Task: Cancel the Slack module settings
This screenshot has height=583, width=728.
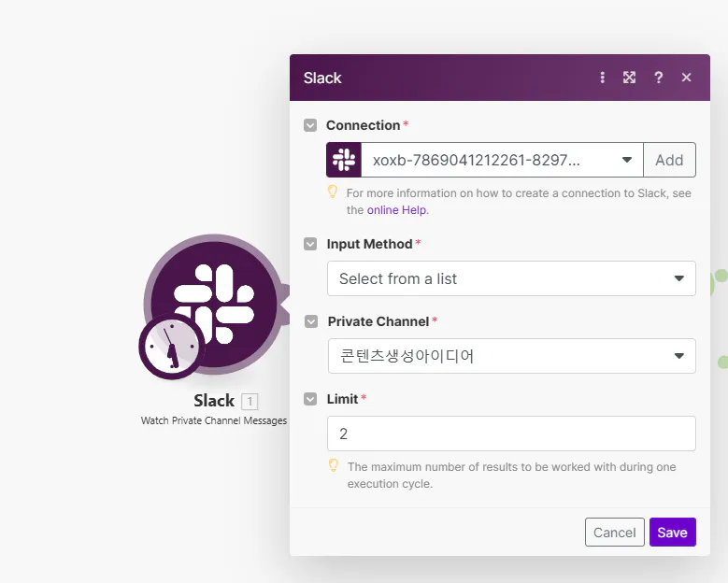Action: (x=614, y=532)
